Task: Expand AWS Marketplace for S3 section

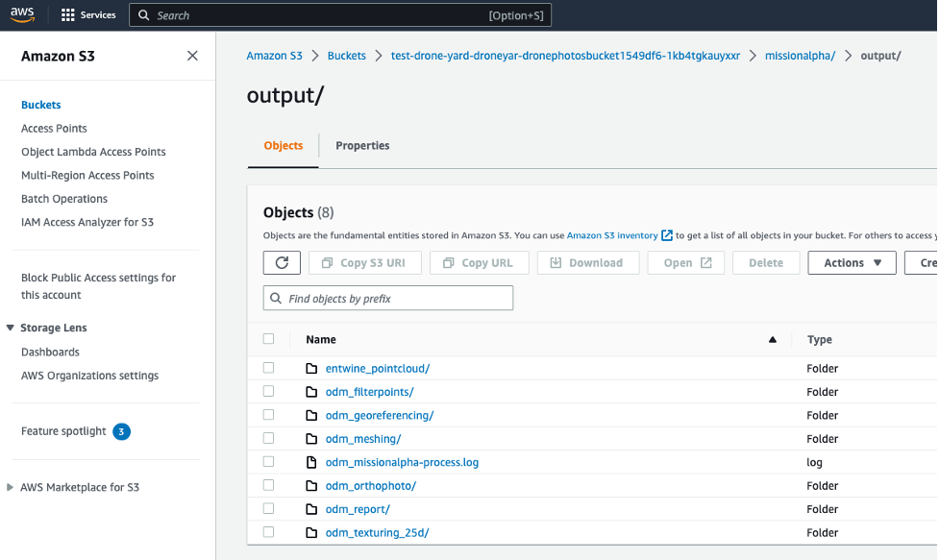Action: pos(10,487)
